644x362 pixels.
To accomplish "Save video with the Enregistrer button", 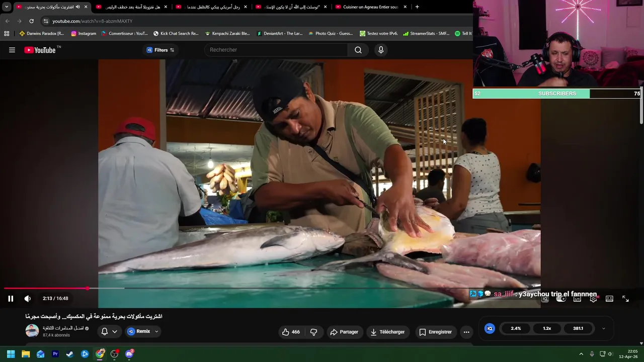I will tap(435, 332).
